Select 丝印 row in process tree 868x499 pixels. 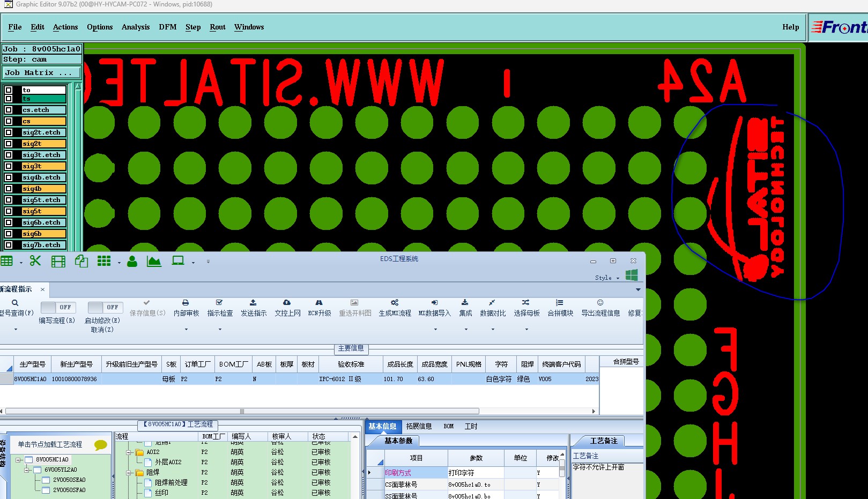click(161, 493)
